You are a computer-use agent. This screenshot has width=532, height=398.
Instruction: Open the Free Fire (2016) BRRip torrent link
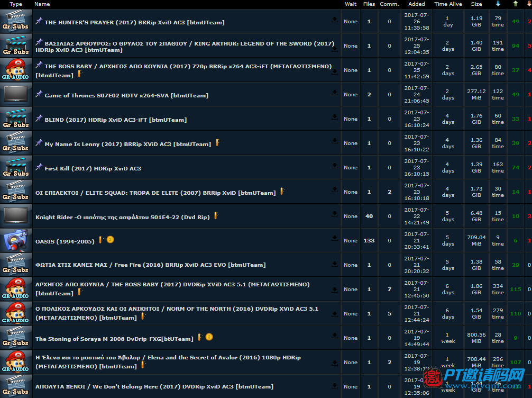click(150, 265)
